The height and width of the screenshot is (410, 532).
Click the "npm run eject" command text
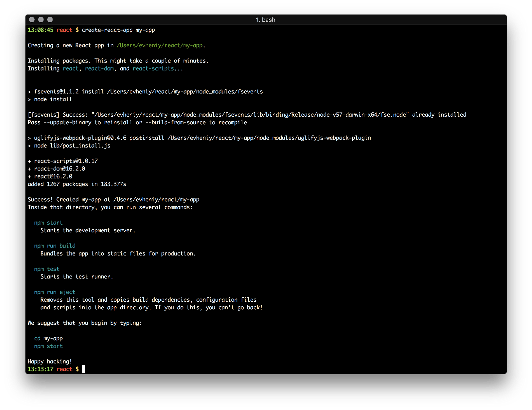[x=55, y=292]
